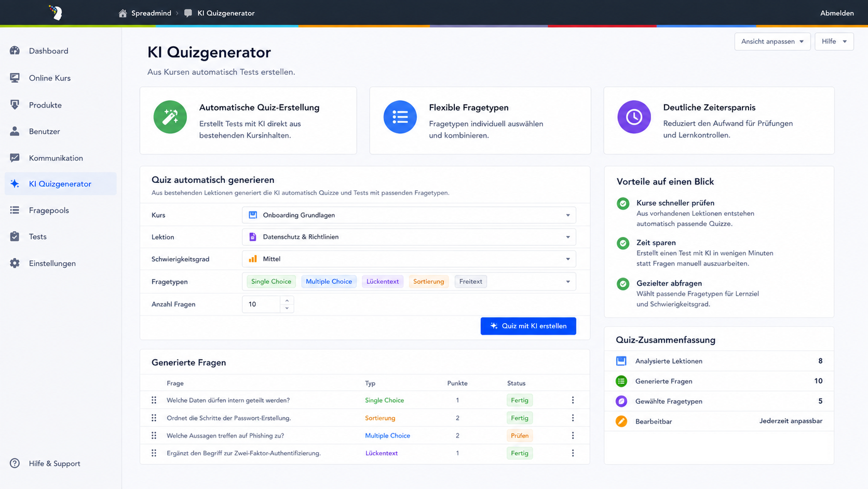Open the three-dot menu for Phishing question
Screen dimensions: 868x489
[x=573, y=435]
